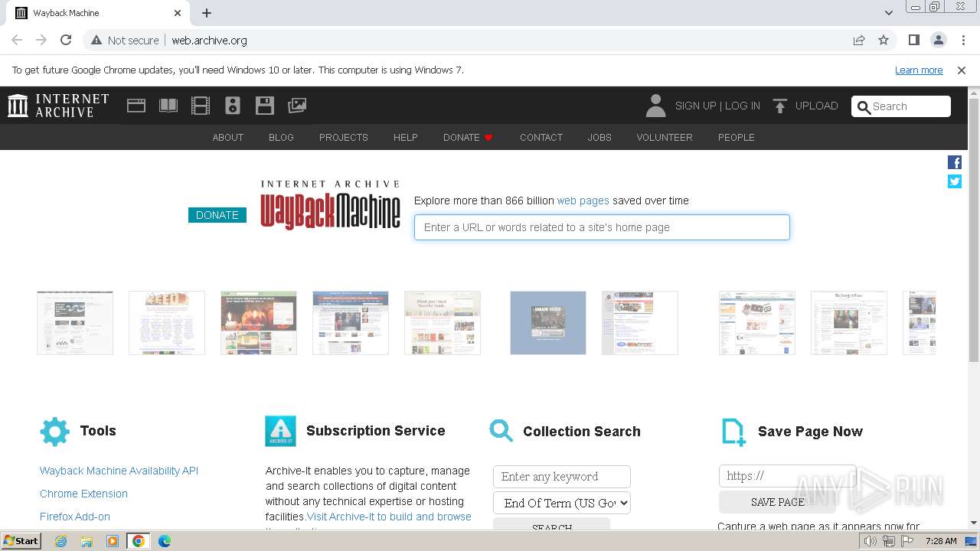980x551 pixels.
Task: Open a new browser tab
Action: 207,13
